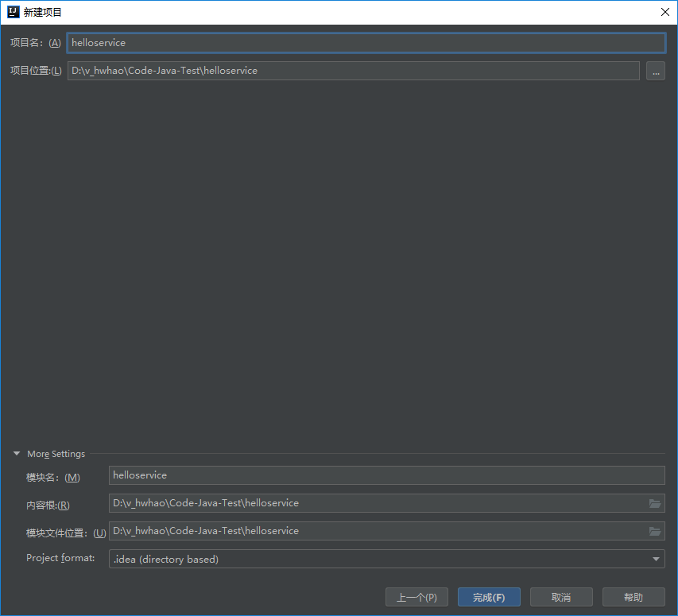Close the 新建项目 dialog window
The image size is (678, 616).
(x=664, y=12)
